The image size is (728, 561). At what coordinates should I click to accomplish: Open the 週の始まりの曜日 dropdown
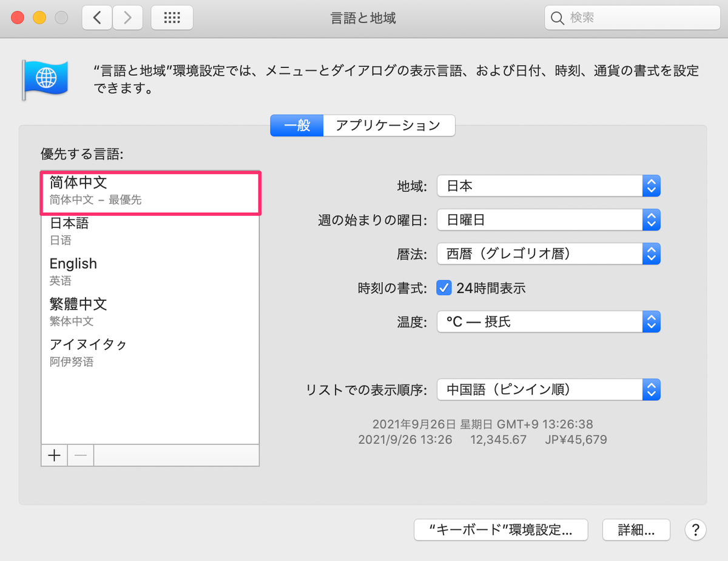pyautogui.click(x=548, y=220)
